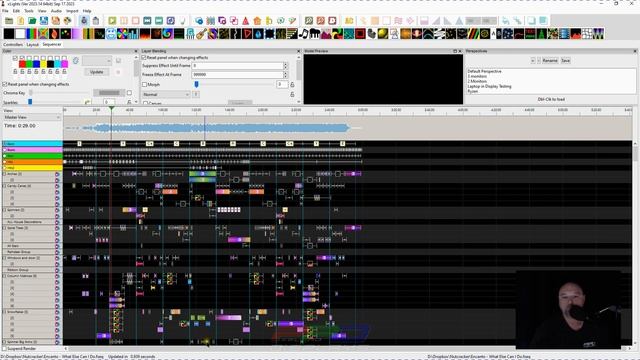This screenshot has height=360, width=640.
Task: Open the Tools menu
Action: (x=29, y=11)
